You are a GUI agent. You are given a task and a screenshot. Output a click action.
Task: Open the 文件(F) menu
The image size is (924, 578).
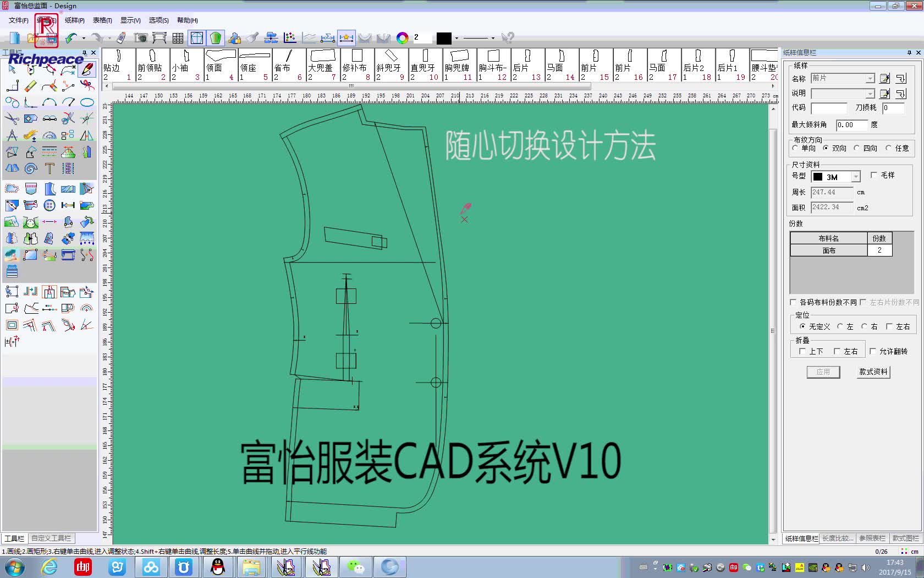point(18,20)
